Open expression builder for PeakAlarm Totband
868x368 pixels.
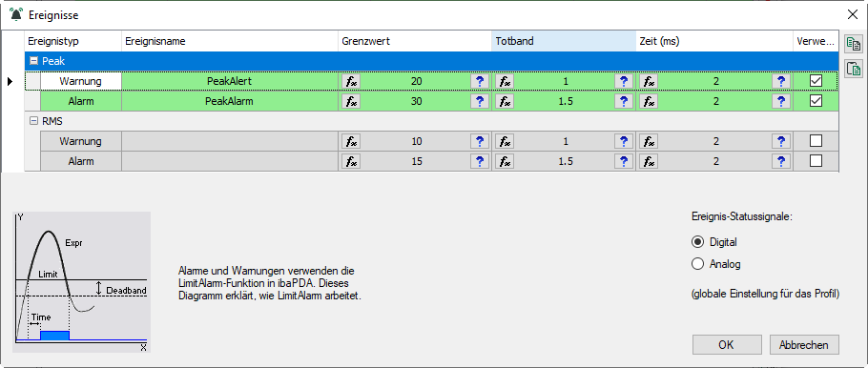coord(505,101)
